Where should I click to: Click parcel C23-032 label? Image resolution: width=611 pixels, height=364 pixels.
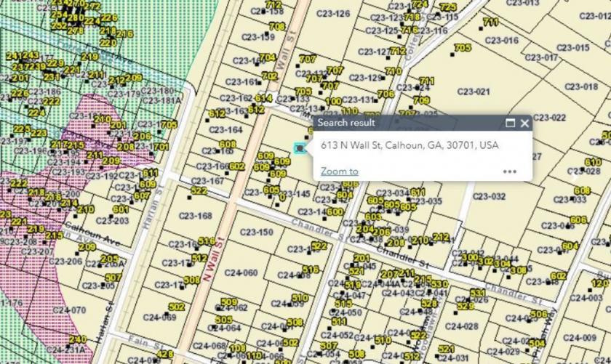click(489, 197)
